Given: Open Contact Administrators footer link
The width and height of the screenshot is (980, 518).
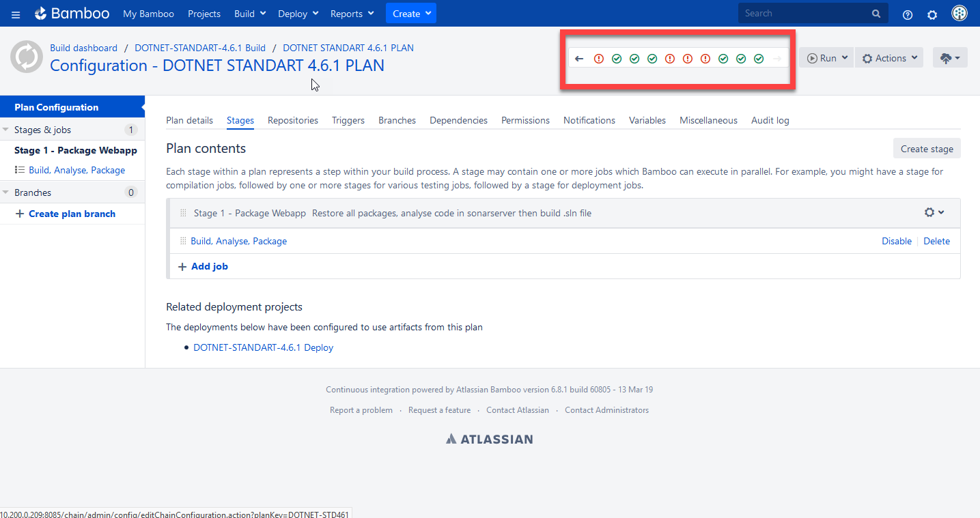Looking at the screenshot, I should click(x=607, y=410).
